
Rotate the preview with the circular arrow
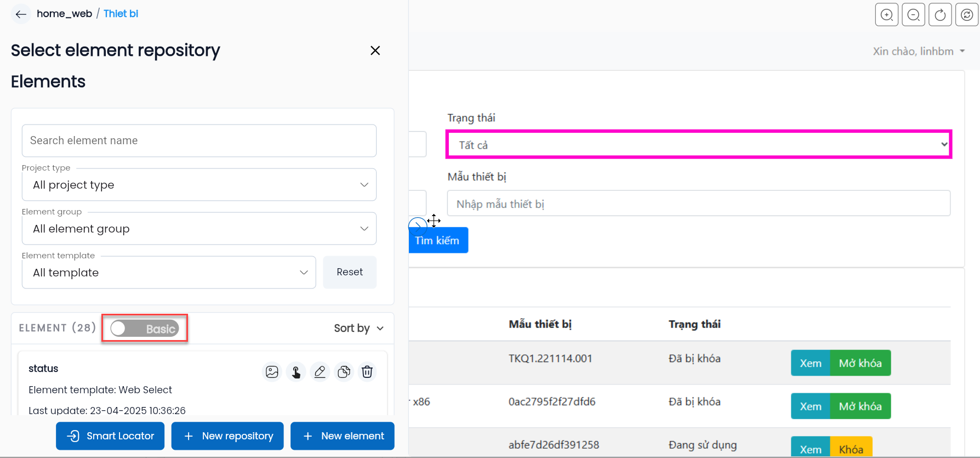click(x=940, y=15)
